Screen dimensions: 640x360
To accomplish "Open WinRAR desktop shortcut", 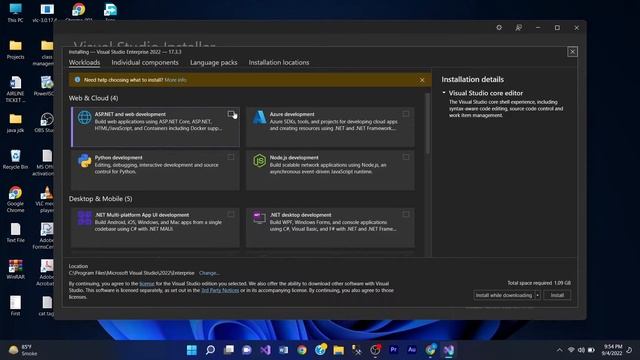I will (15, 269).
